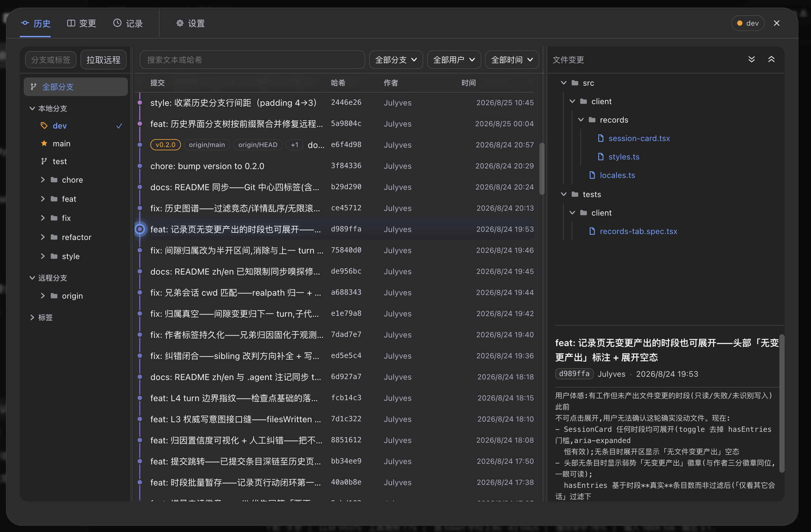This screenshot has width=811, height=532.
Task: Click the chore folder icon
Action: pyautogui.click(x=54, y=180)
